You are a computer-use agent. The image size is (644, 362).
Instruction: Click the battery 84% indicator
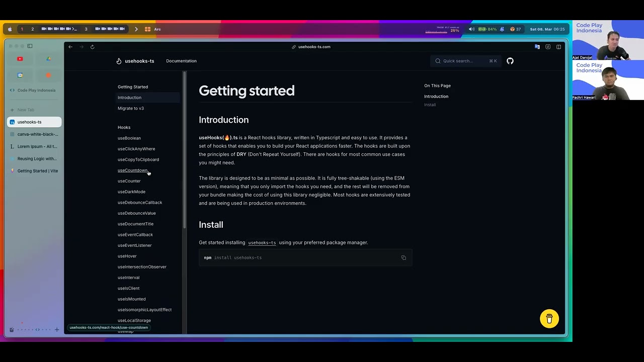pos(487,29)
